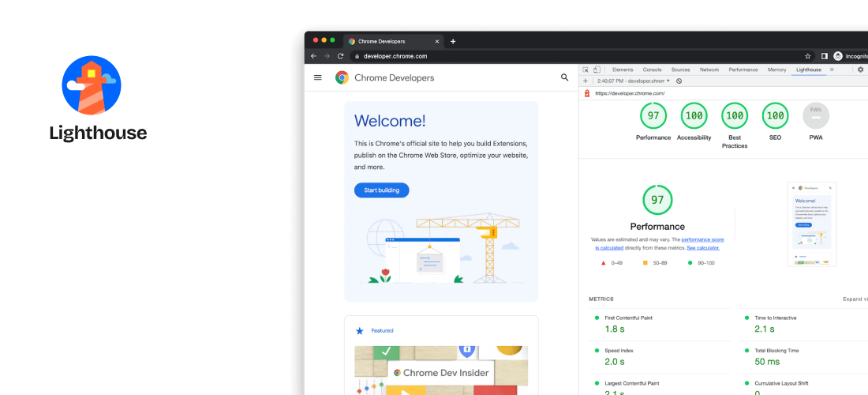Open the side panel icon in toolbar

(825, 56)
